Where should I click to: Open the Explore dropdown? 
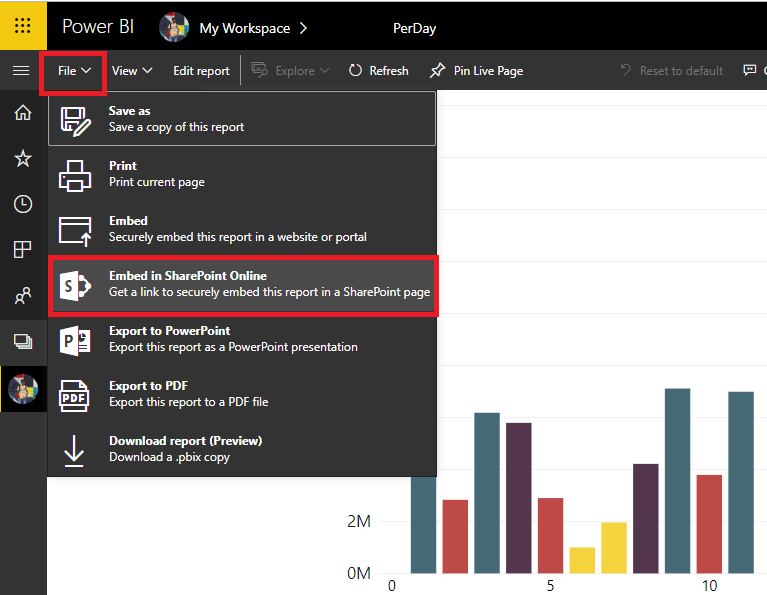click(x=302, y=71)
